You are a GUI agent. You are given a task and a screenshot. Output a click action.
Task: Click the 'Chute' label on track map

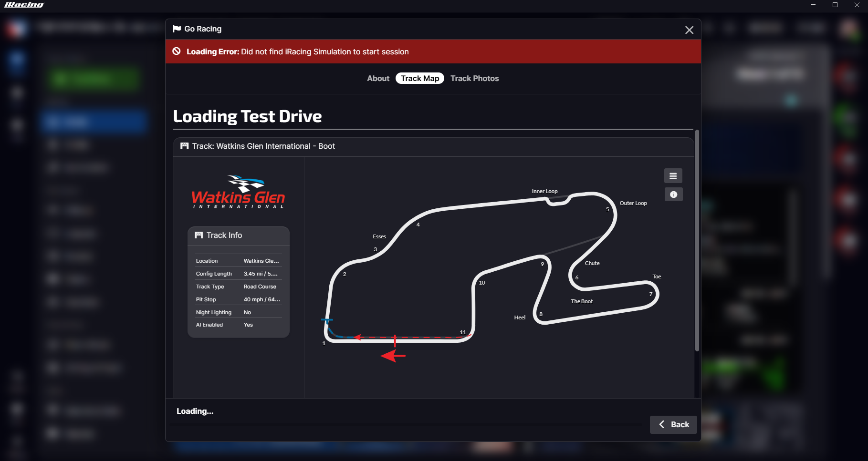tap(592, 263)
